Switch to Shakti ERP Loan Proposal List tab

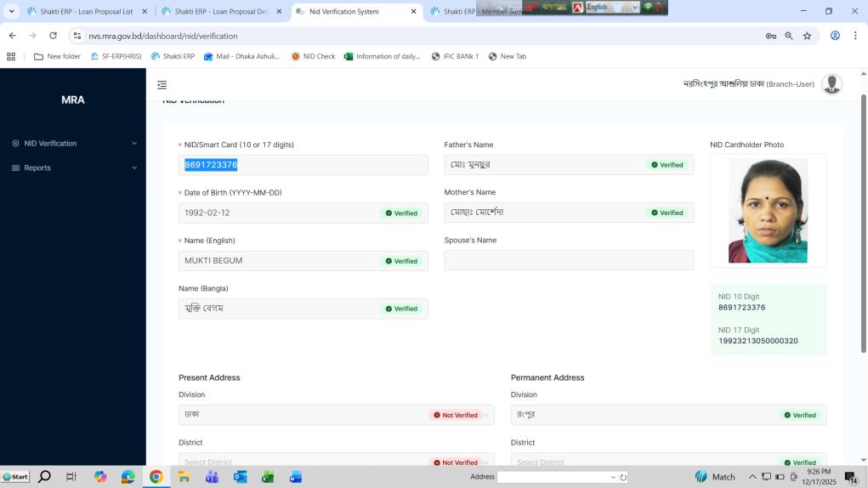coord(87,12)
